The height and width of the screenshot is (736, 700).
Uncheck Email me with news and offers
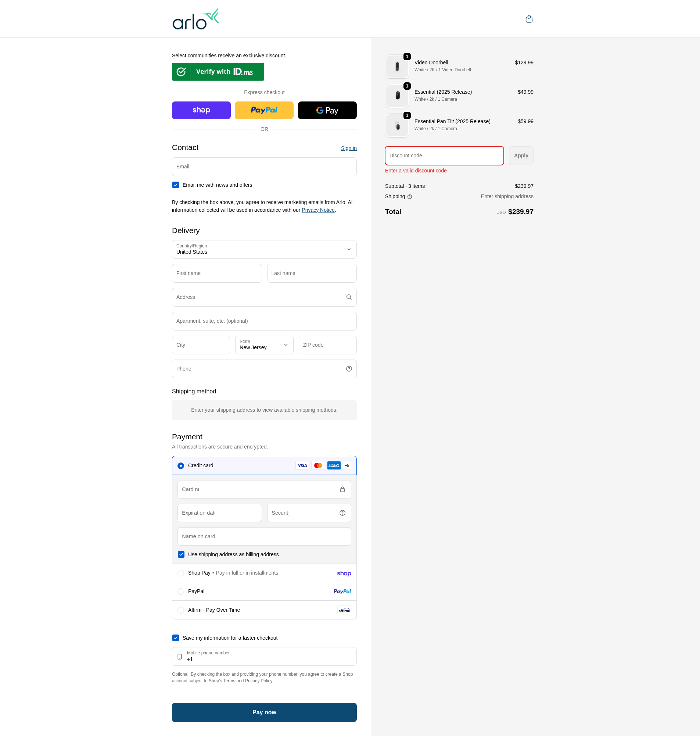click(x=175, y=185)
